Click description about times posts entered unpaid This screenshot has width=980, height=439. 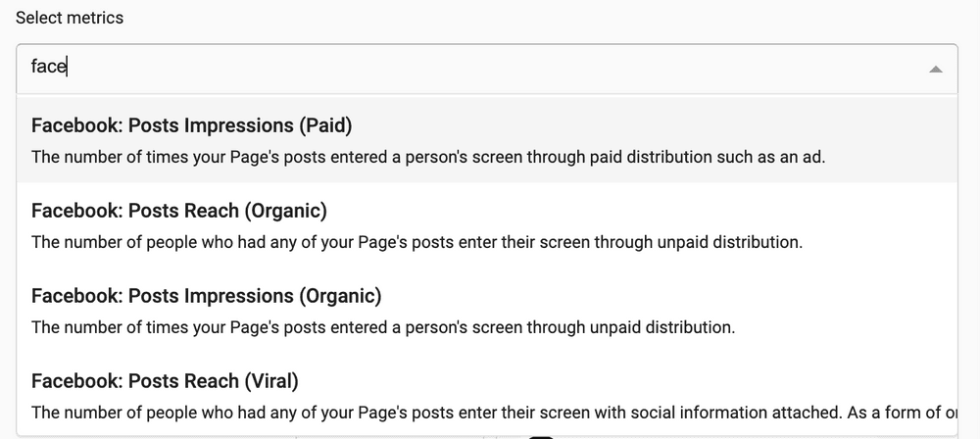pyautogui.click(x=383, y=327)
